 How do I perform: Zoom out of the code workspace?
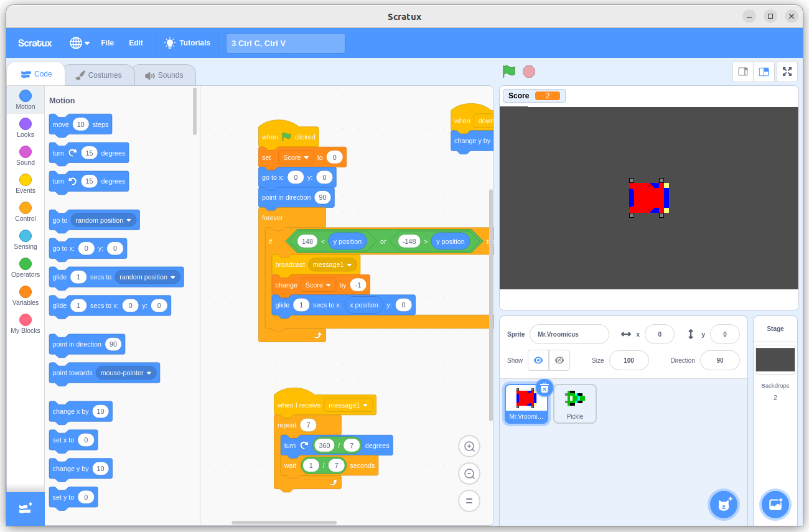(469, 474)
